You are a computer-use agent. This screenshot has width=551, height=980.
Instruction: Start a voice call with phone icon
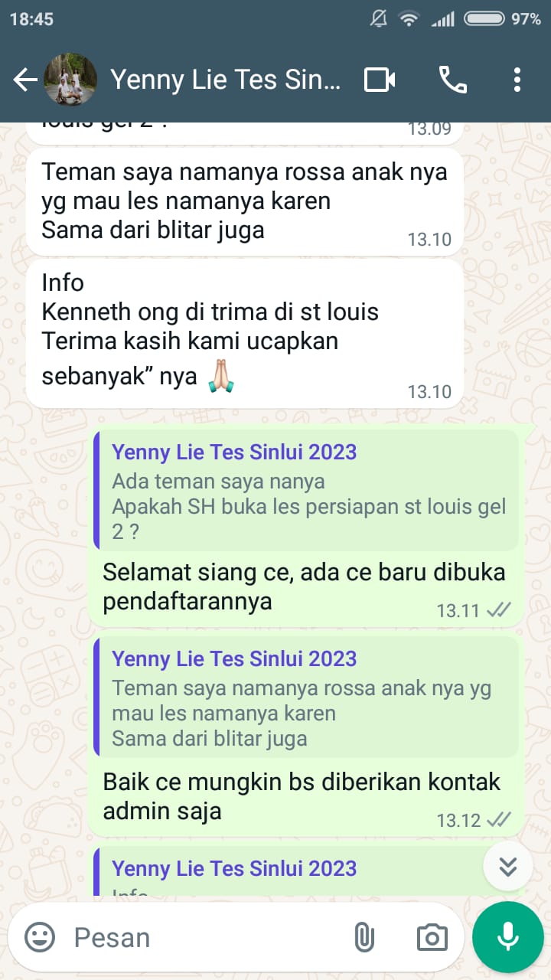pos(452,80)
